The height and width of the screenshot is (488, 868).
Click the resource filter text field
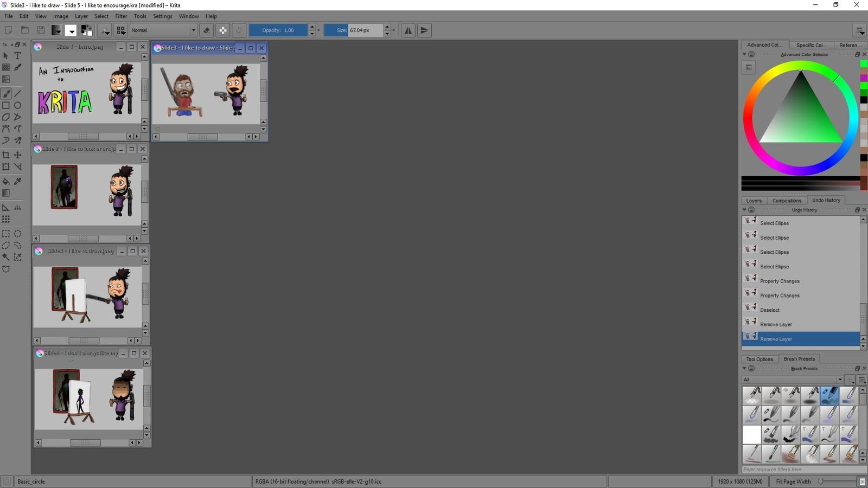pos(803,470)
